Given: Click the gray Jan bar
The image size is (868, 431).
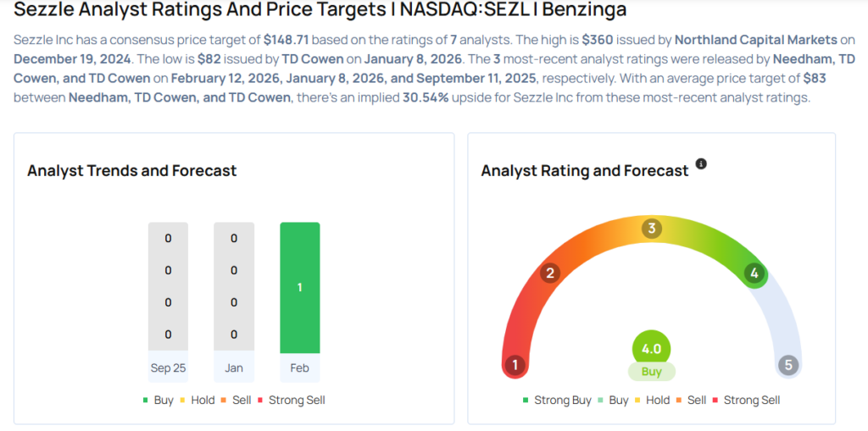Looking at the screenshot, I should tap(234, 286).
